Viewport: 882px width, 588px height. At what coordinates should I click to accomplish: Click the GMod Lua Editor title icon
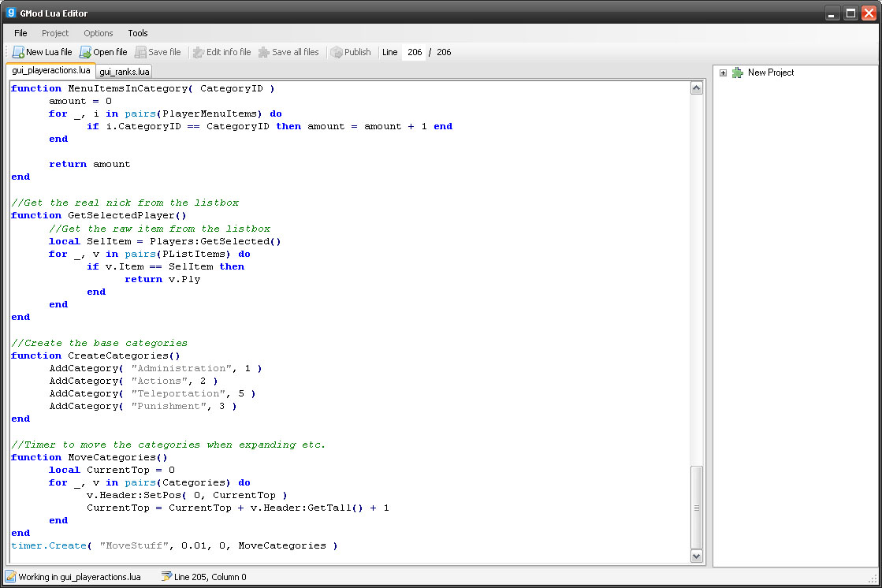(11, 13)
